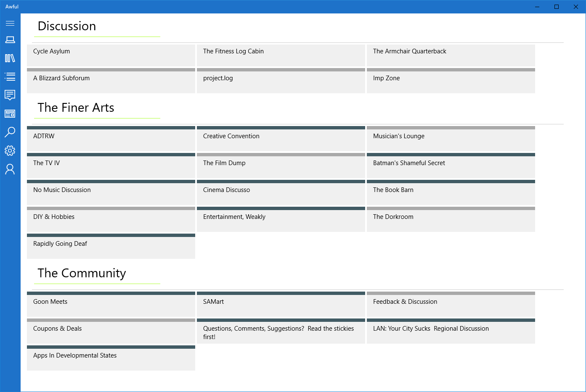Open the Creative Convention forum
Screen dimensions: 586x392
click(x=281, y=139)
